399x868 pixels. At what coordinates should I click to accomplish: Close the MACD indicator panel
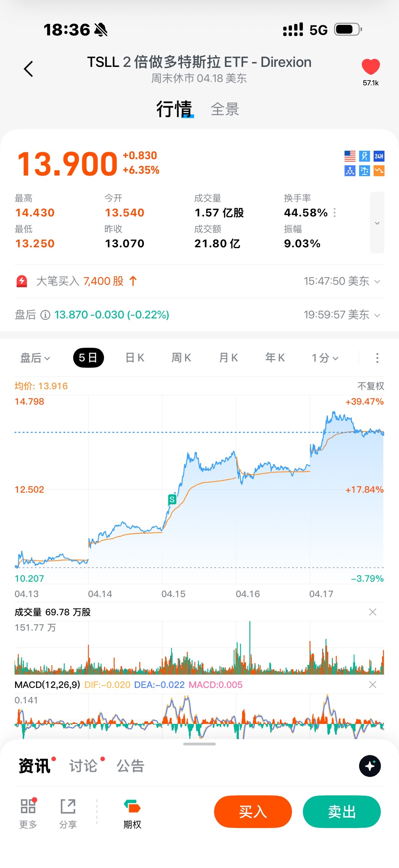pyautogui.click(x=372, y=685)
